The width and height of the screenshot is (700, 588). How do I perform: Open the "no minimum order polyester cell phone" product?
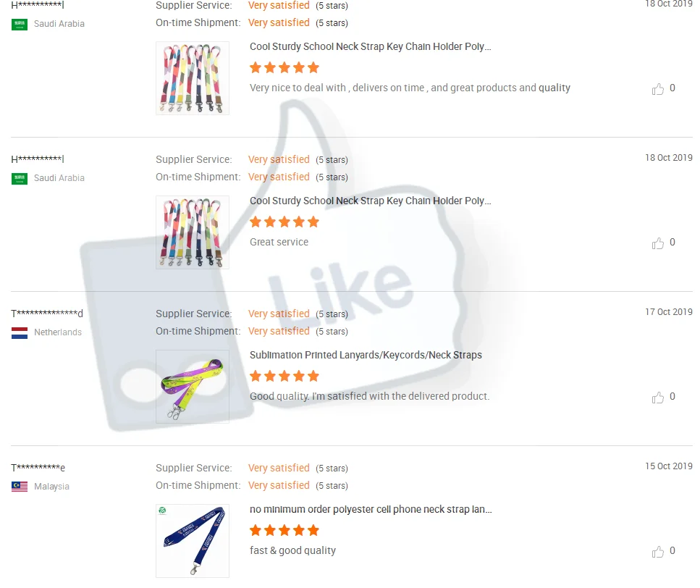371,509
